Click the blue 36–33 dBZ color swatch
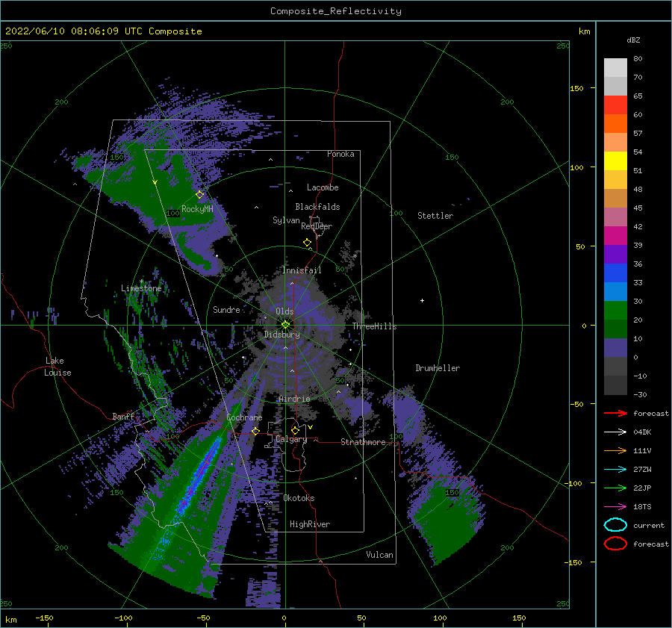The height and width of the screenshot is (628, 672). [x=615, y=273]
